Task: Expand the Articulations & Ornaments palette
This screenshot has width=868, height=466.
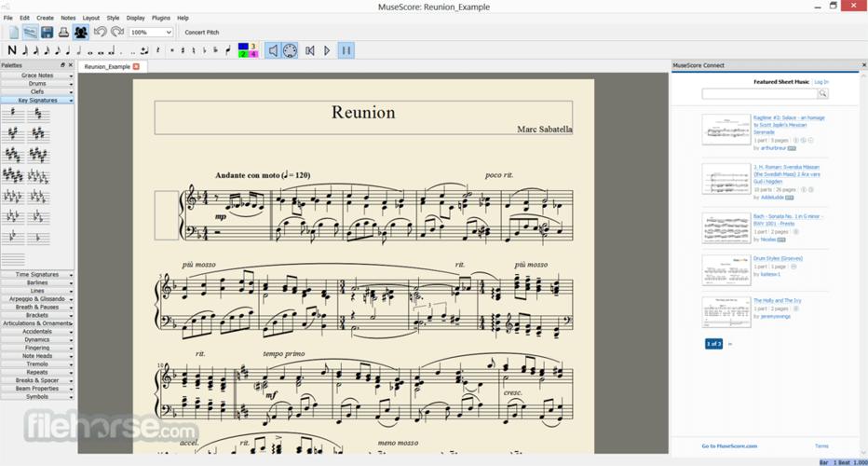Action: pyautogui.click(x=37, y=323)
